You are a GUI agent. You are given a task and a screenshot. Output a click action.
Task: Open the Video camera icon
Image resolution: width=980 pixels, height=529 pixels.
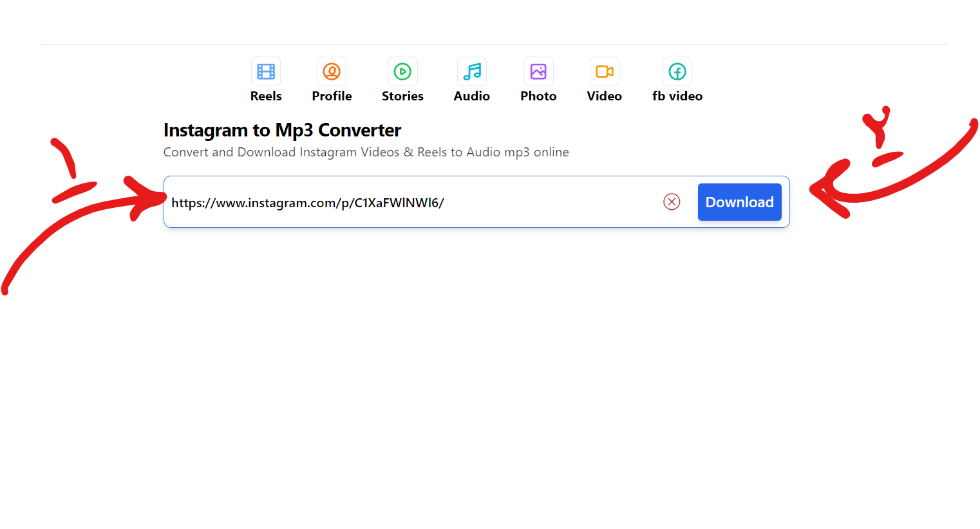[x=605, y=71]
